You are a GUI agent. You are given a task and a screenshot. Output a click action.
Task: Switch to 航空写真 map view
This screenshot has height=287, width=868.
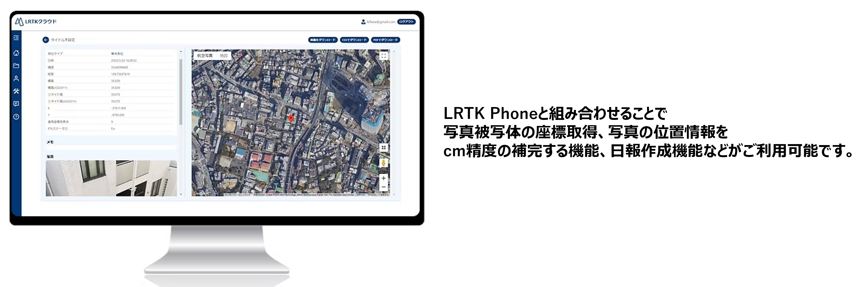click(205, 55)
